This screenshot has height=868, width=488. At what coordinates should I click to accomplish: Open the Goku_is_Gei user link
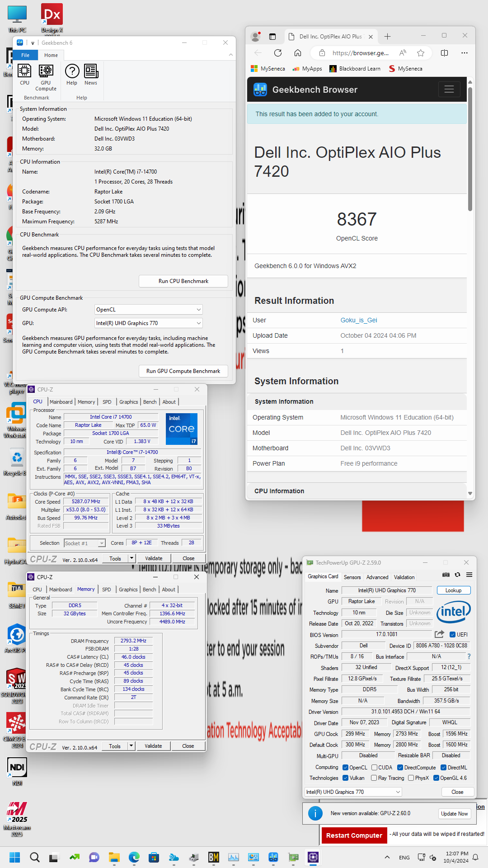(359, 320)
